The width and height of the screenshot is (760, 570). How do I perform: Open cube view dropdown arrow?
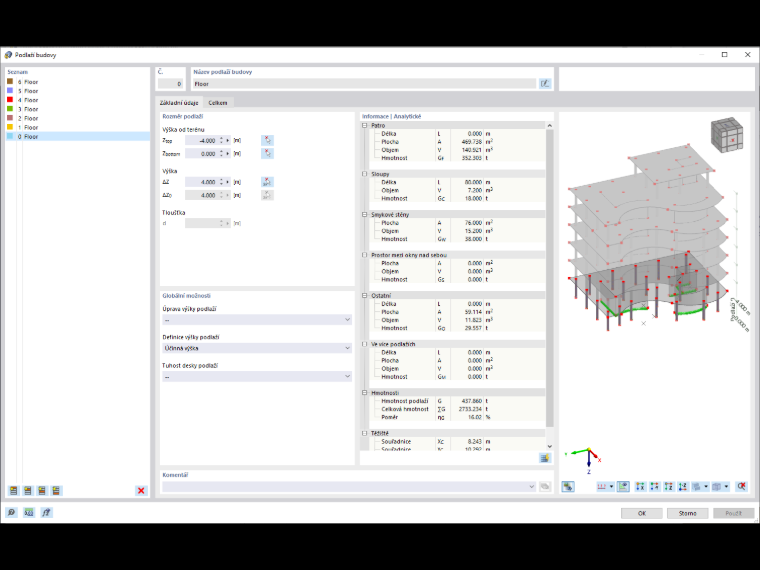point(726,486)
